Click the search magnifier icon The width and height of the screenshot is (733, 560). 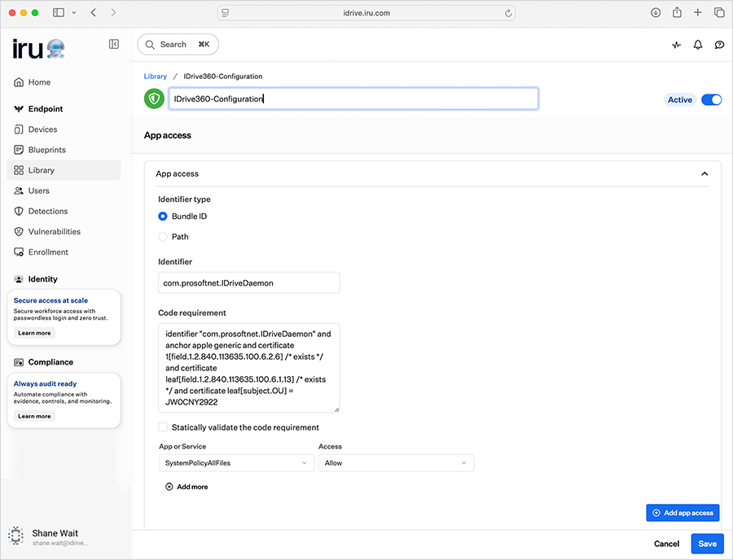coord(150,45)
